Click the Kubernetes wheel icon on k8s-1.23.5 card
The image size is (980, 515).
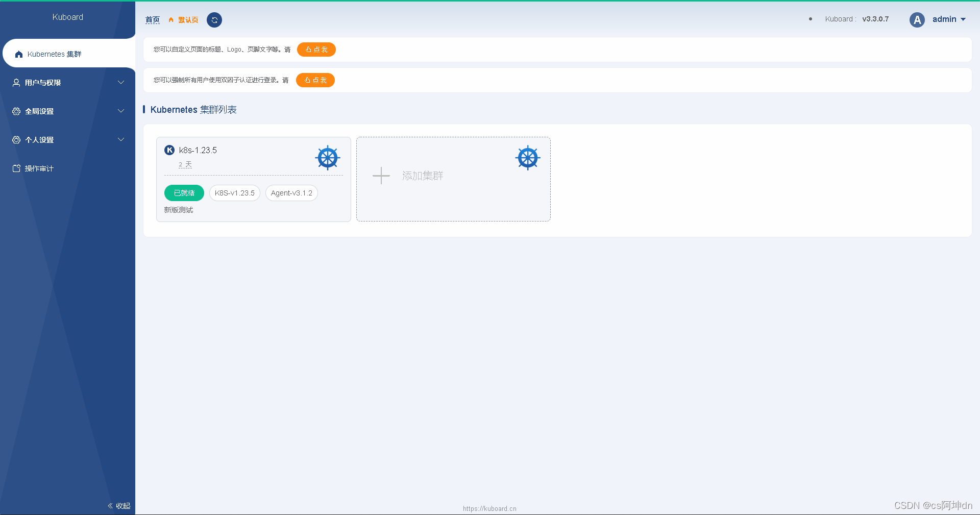pyautogui.click(x=328, y=158)
